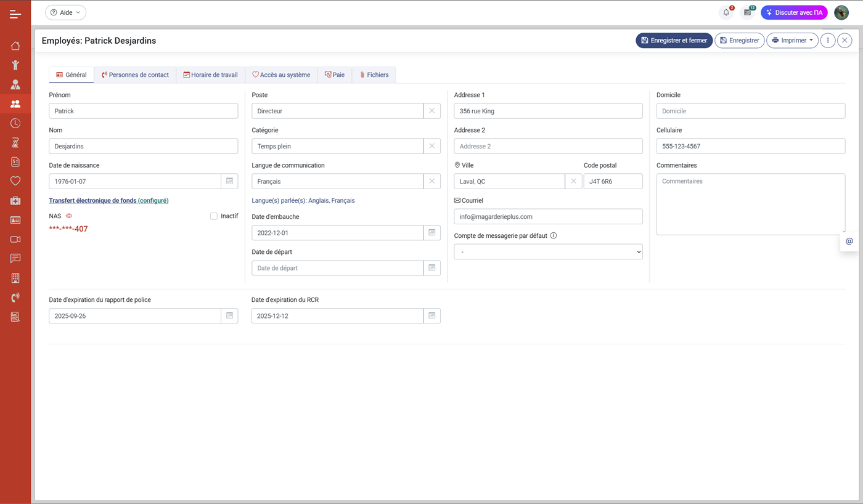The height and width of the screenshot is (504, 863).
Task: Open the Compte de messagerie par défaut dropdown
Action: [x=548, y=252]
